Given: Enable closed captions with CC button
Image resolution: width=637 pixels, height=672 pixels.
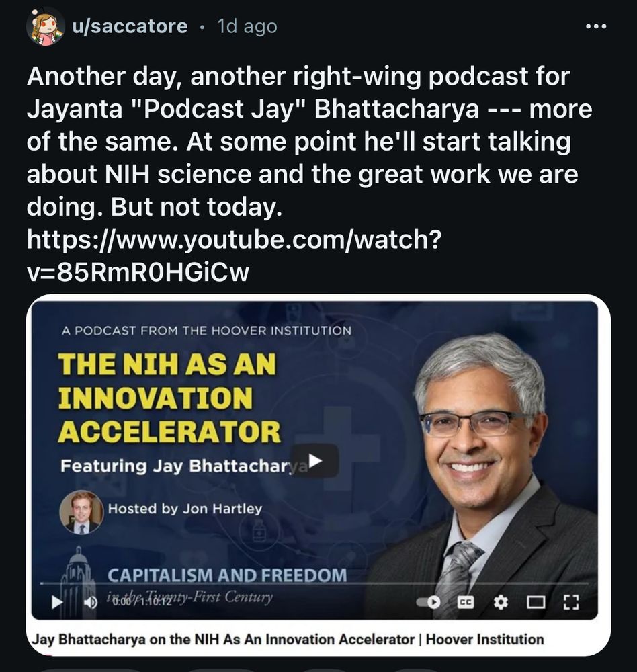Looking at the screenshot, I should click(466, 602).
